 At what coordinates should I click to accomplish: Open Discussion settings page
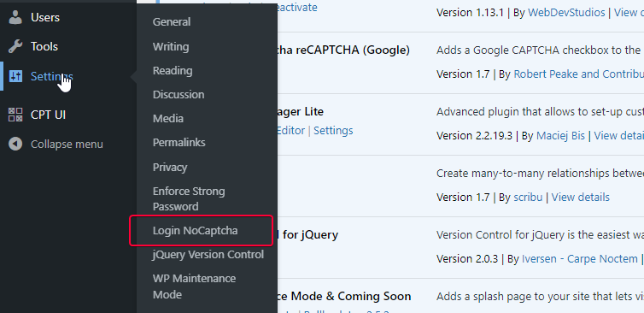pyautogui.click(x=179, y=95)
